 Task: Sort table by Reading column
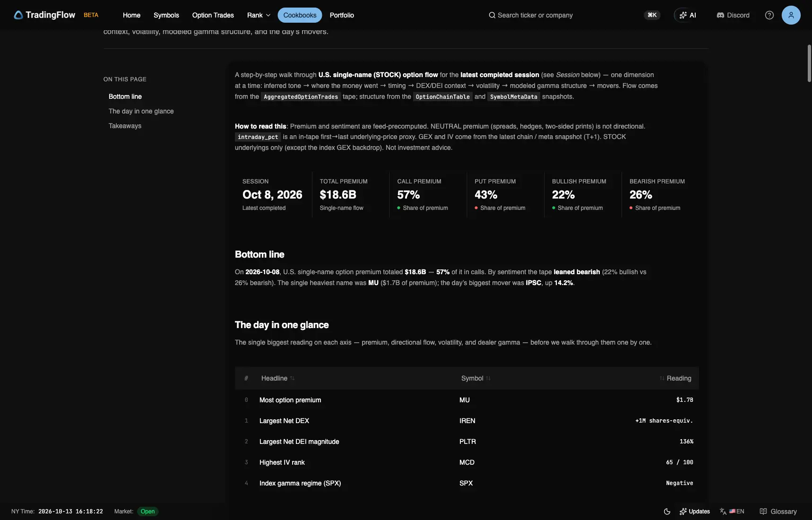[x=675, y=378]
